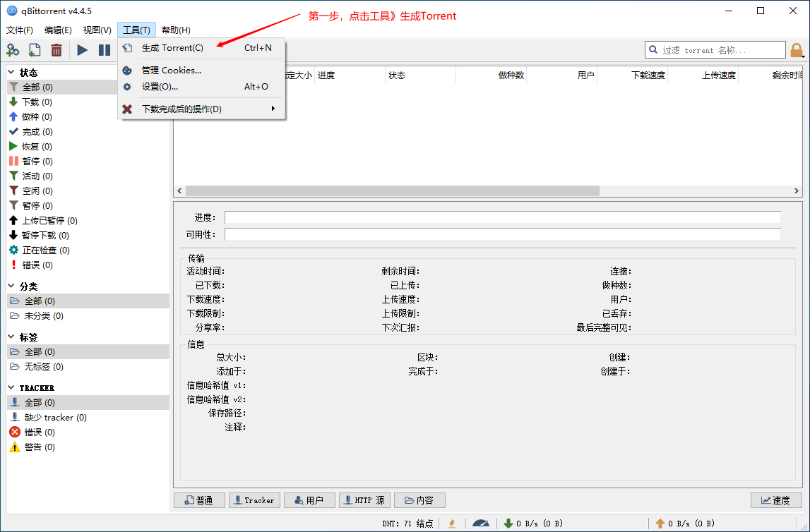Collapse the TRACKER section in sidebar
This screenshot has width=810, height=532.
(12, 387)
